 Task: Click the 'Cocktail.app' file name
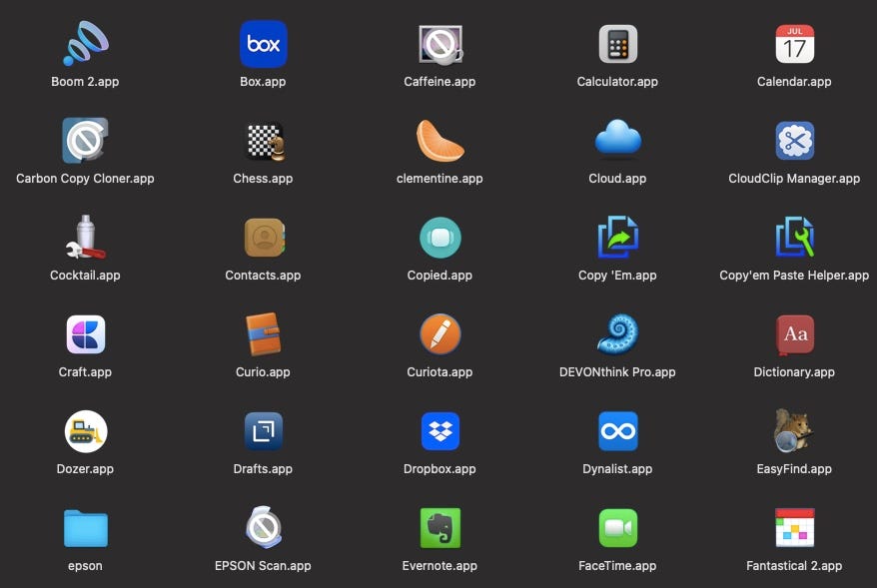coord(85,275)
